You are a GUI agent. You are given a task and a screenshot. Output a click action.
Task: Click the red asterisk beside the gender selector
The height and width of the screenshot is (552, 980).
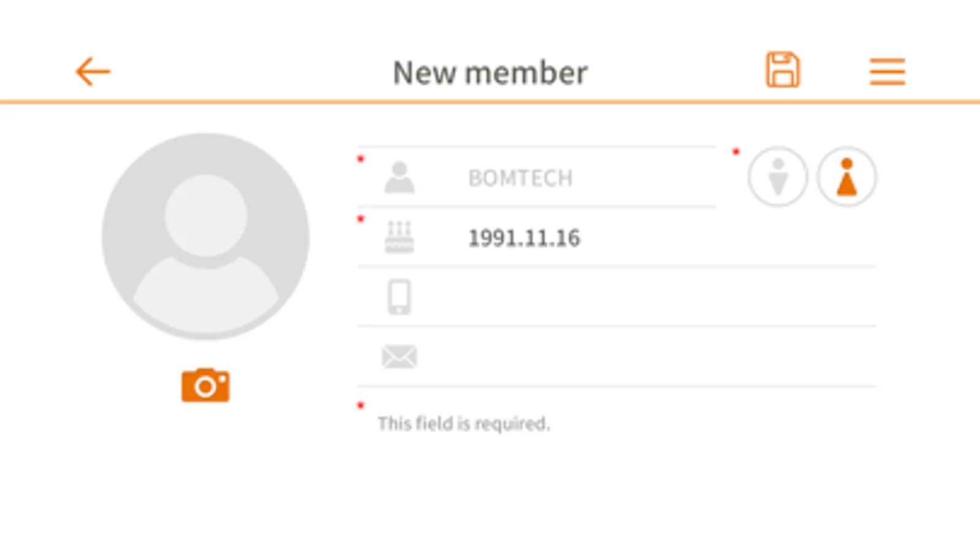coord(736,151)
